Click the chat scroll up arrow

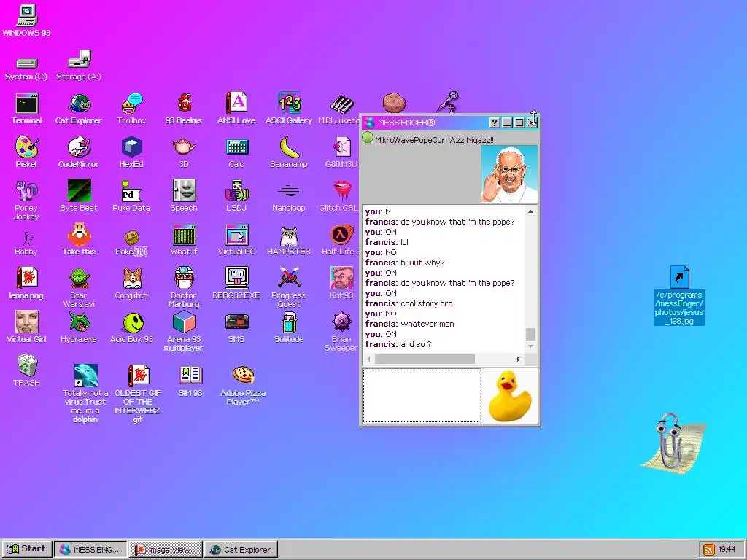coord(531,211)
